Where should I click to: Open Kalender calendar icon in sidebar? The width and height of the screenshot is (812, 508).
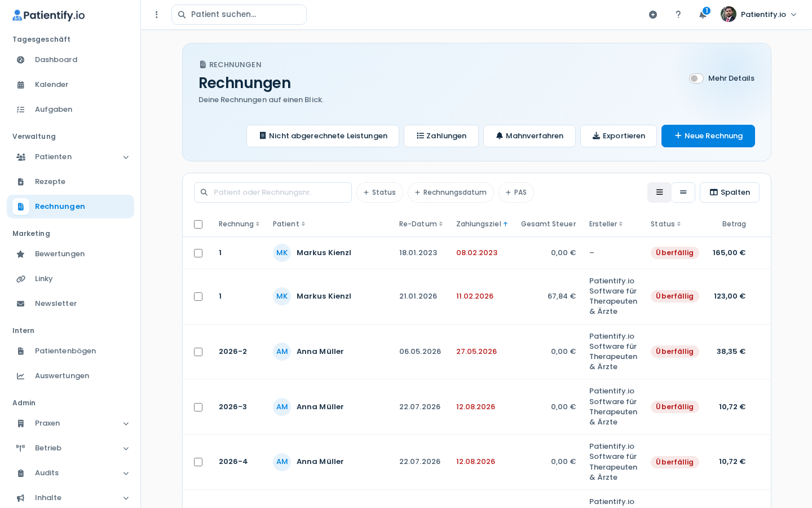tap(21, 85)
